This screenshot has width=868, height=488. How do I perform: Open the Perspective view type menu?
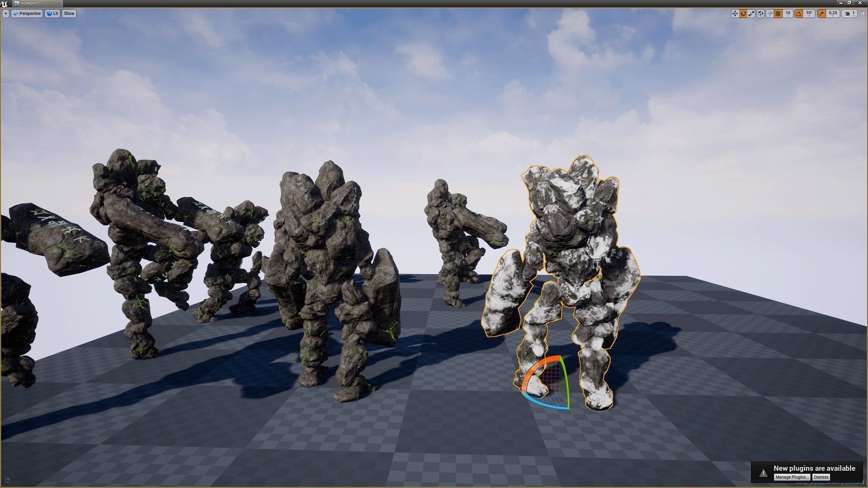(27, 14)
